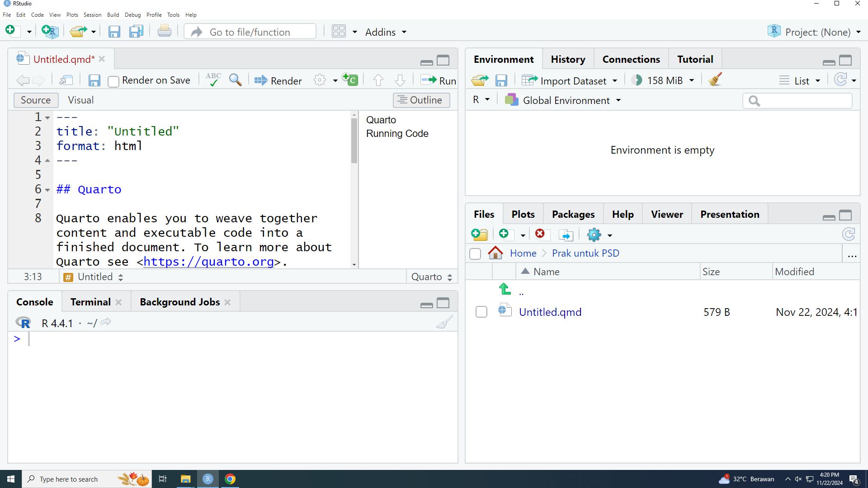This screenshot has width=868, height=488.
Task: Check the box next to Untitled.qmd
Action: 481,312
